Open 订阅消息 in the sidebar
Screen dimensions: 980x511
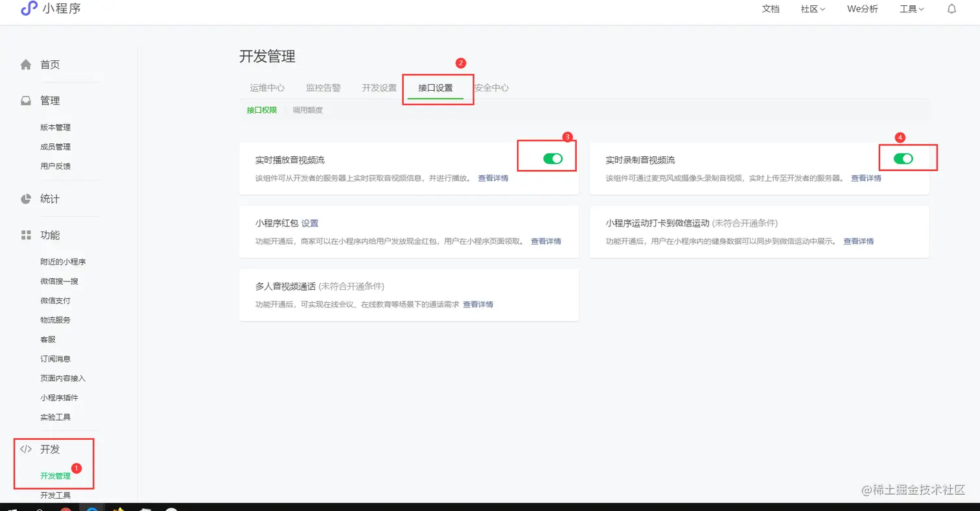point(55,359)
